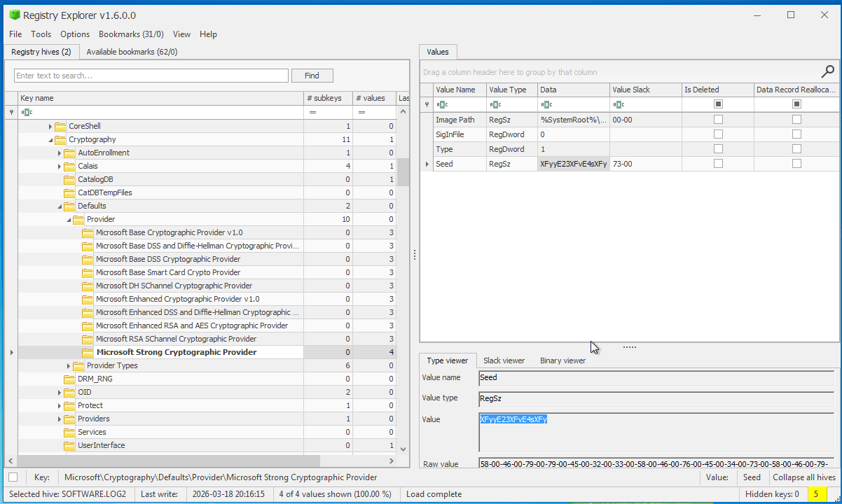Check the box left of Key label in status bar

(13, 477)
